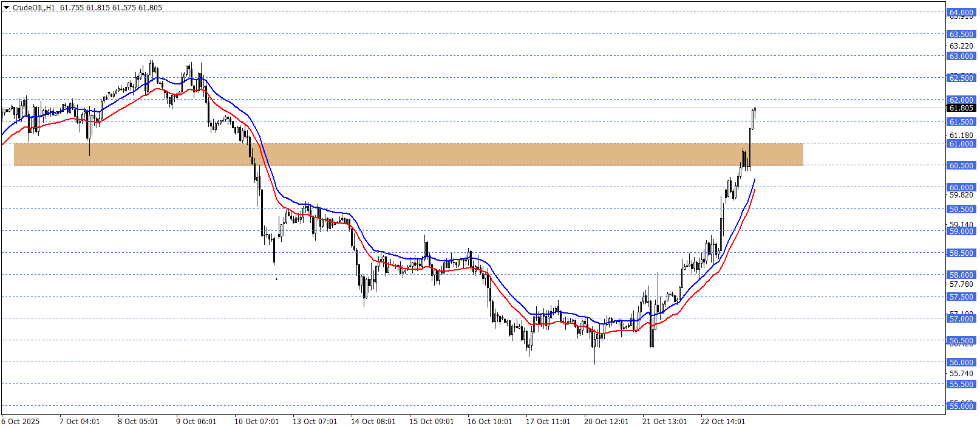Click the 8 Oct 05:01 time label
Image resolution: width=980 pixels, height=429 pixels.
[138, 422]
